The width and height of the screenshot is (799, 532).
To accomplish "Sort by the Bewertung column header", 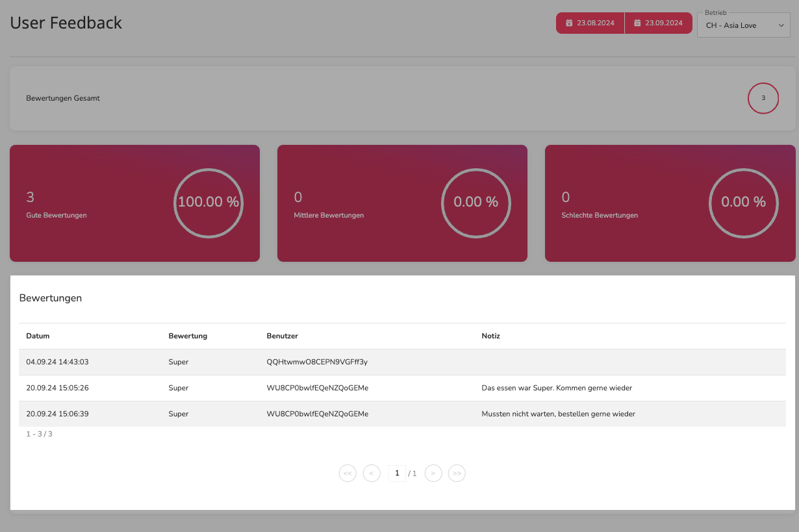I will point(188,336).
